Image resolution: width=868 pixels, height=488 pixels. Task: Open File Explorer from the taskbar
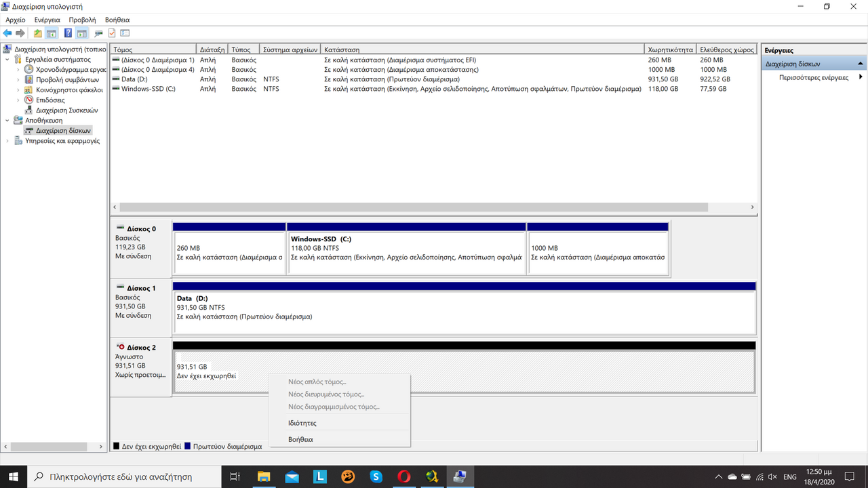[x=264, y=476]
